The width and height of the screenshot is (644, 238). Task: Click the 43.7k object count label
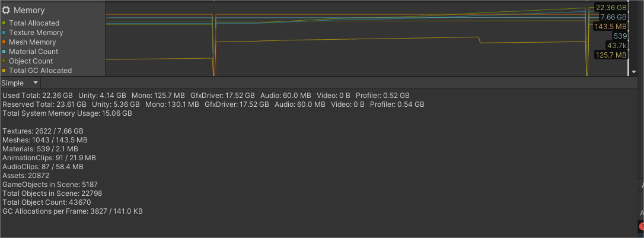(x=616, y=46)
